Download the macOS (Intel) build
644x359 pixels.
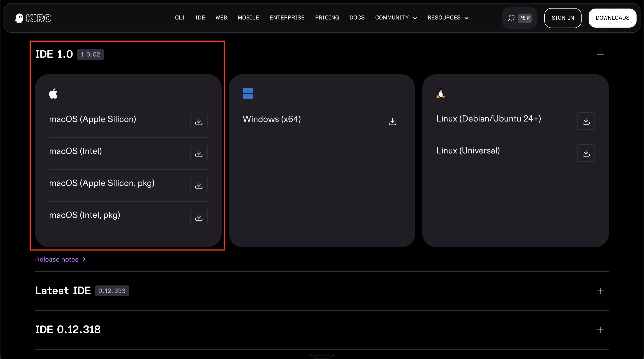pyautogui.click(x=199, y=153)
